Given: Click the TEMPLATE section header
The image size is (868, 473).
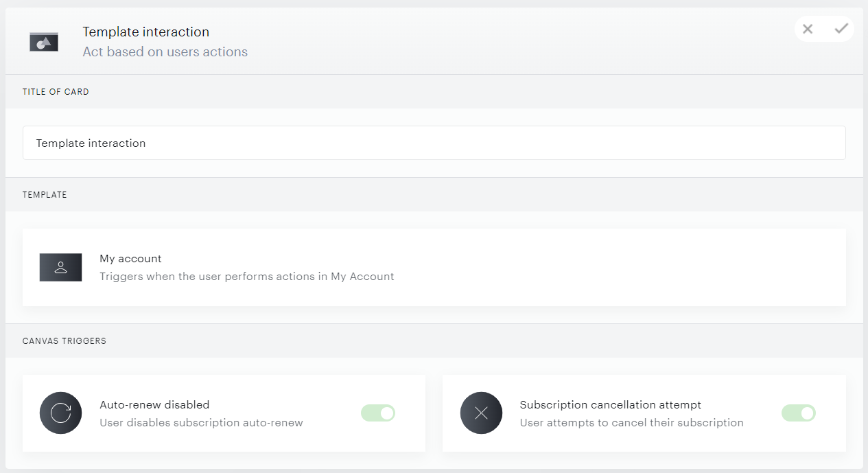Looking at the screenshot, I should (45, 195).
